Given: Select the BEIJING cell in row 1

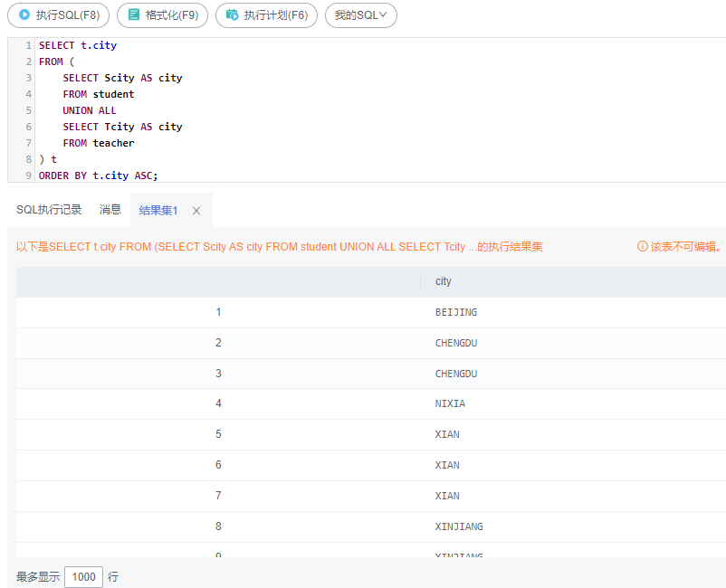Looking at the screenshot, I should (456, 312).
